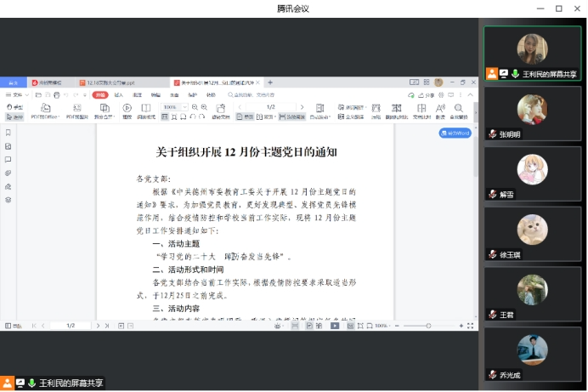Select the 开始 ribbon tab

click(x=100, y=95)
